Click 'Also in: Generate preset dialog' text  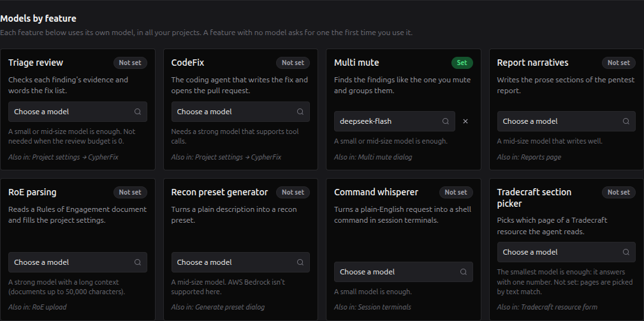pyautogui.click(x=218, y=307)
